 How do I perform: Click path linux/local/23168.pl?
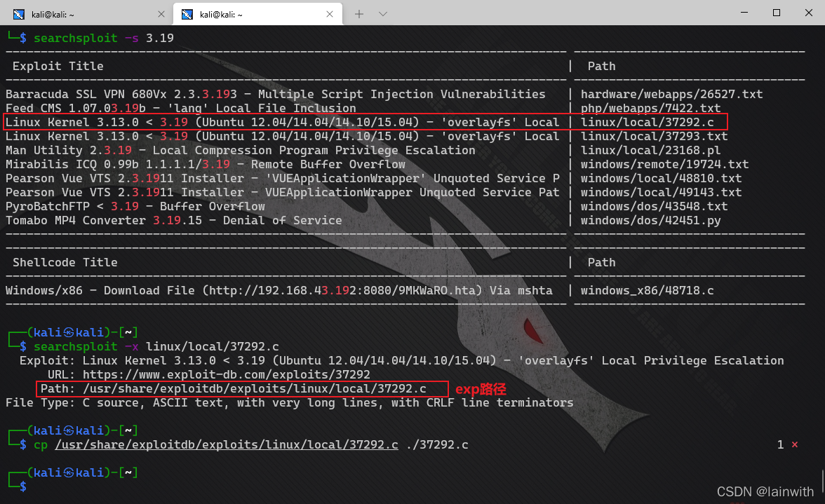650,150
